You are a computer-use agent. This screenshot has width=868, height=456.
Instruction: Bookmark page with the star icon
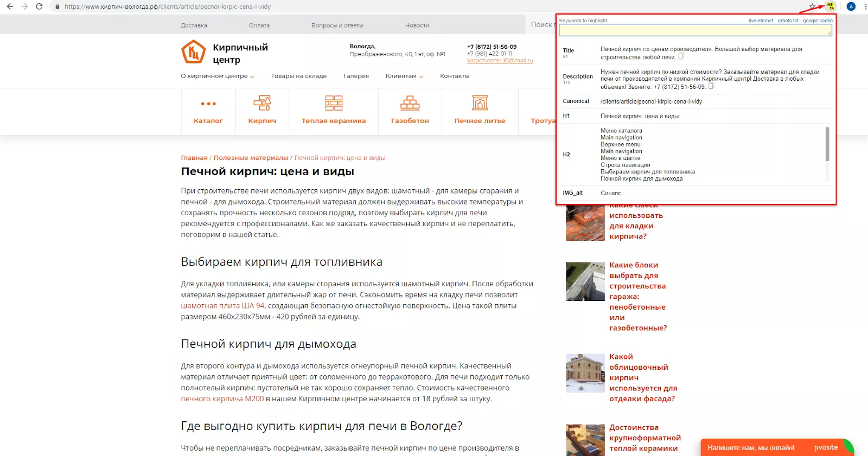point(812,7)
